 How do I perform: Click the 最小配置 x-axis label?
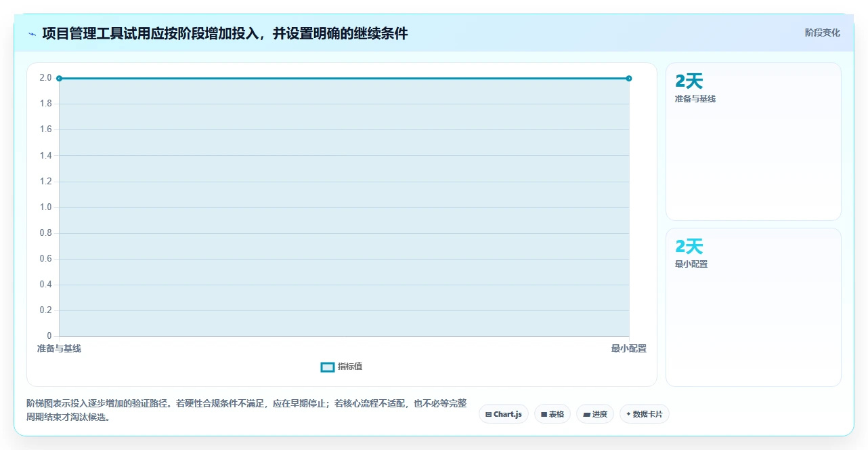[629, 348]
